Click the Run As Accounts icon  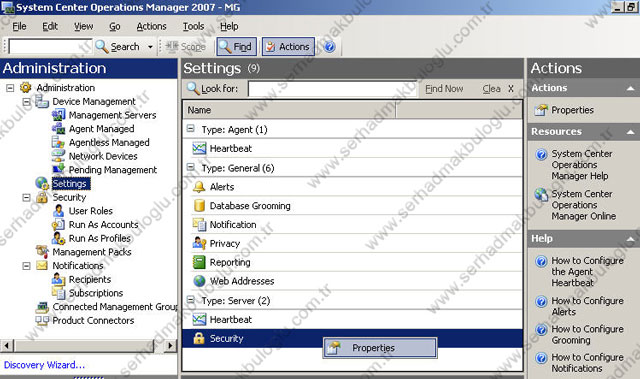click(58, 225)
